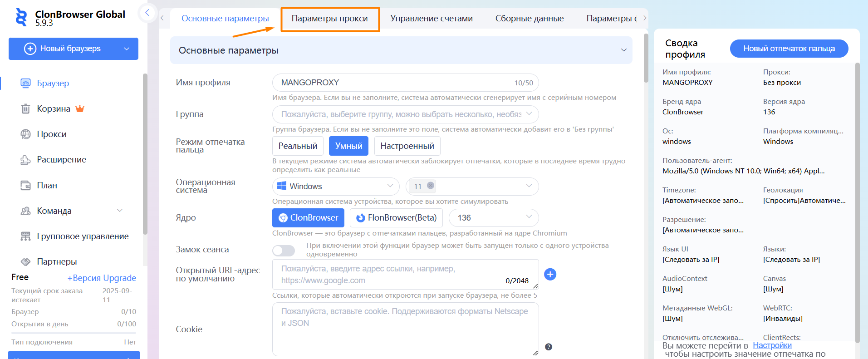Click the Новый браузерs button
The image size is (868, 359).
[x=62, y=49]
